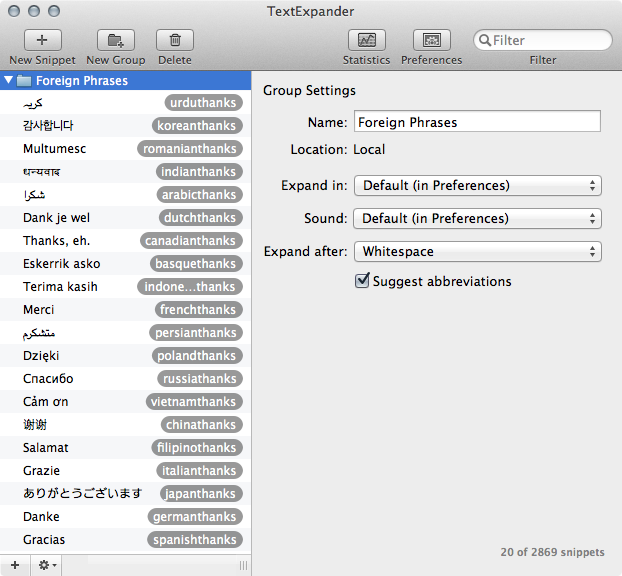Click the Group Settings heading
The width and height of the screenshot is (622, 576).
[309, 90]
